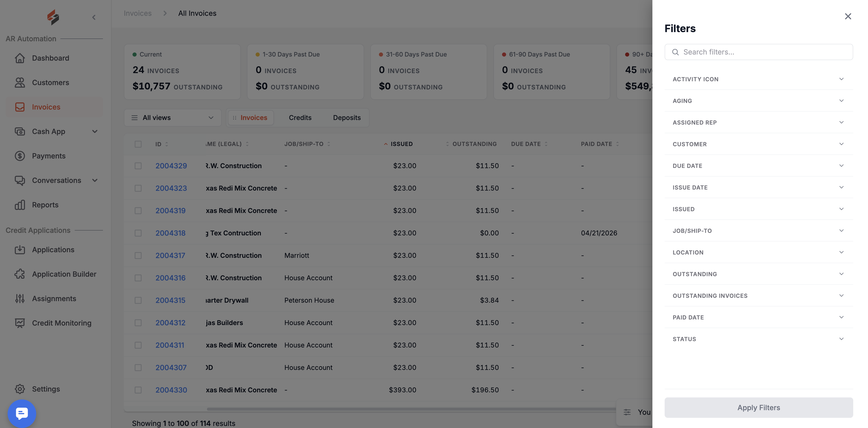Open Reports in the sidebar
This screenshot has height=428, width=868.
click(x=54, y=205)
